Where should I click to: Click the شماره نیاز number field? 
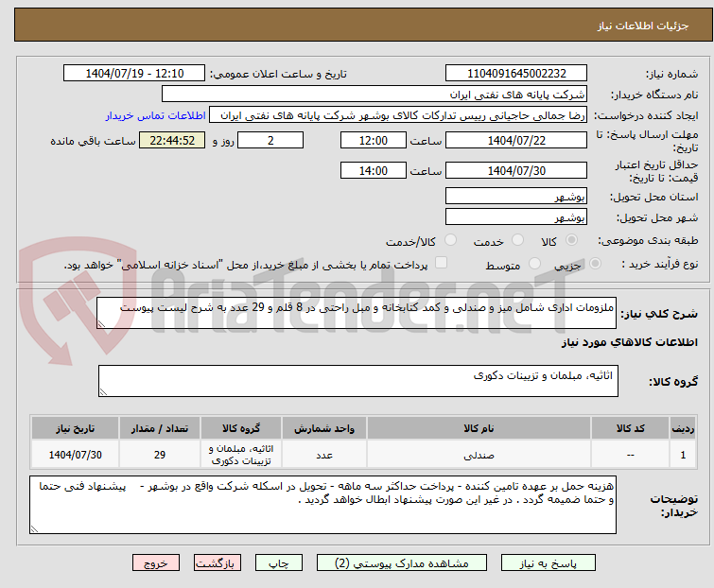click(x=516, y=74)
